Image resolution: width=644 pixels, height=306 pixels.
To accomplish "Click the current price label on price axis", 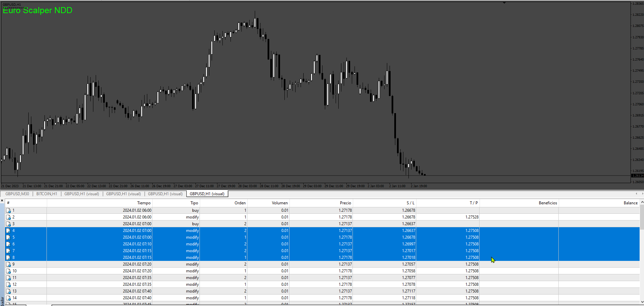I will pos(637,176).
